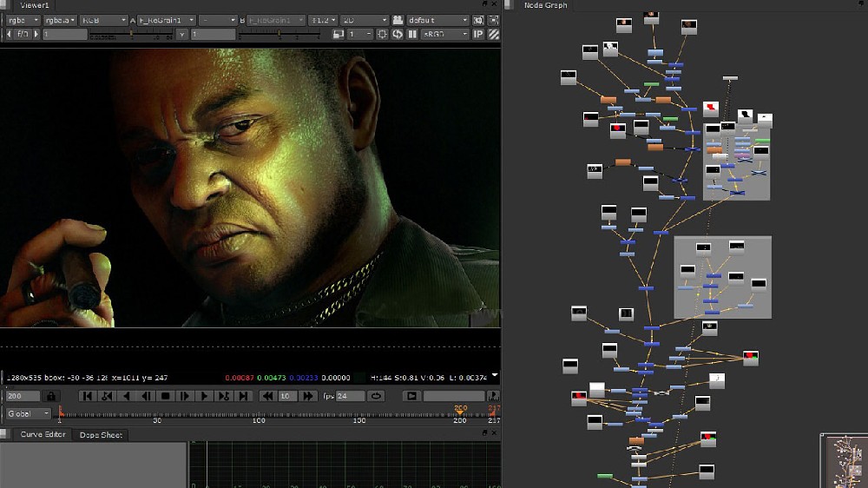
Task: Jump to the first frame
Action: pos(87,396)
